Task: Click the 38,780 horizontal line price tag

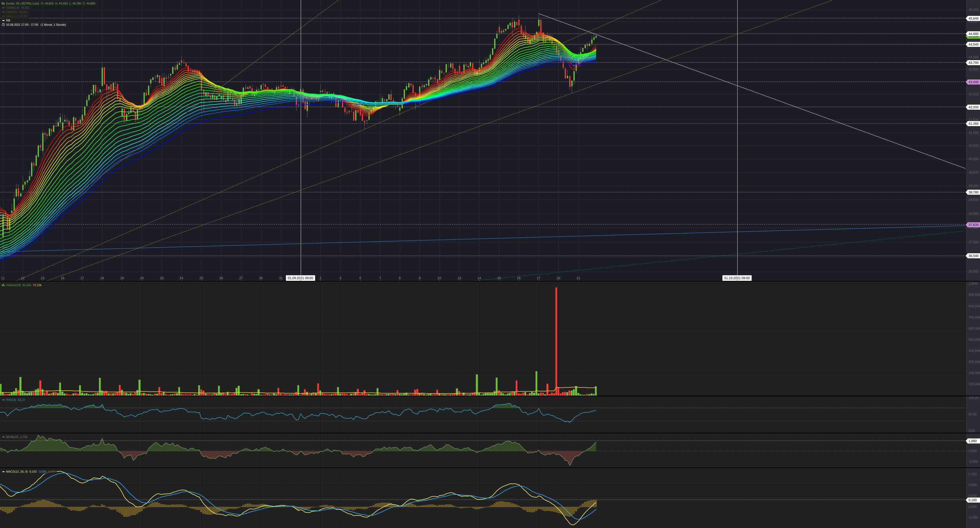Action: [x=973, y=192]
